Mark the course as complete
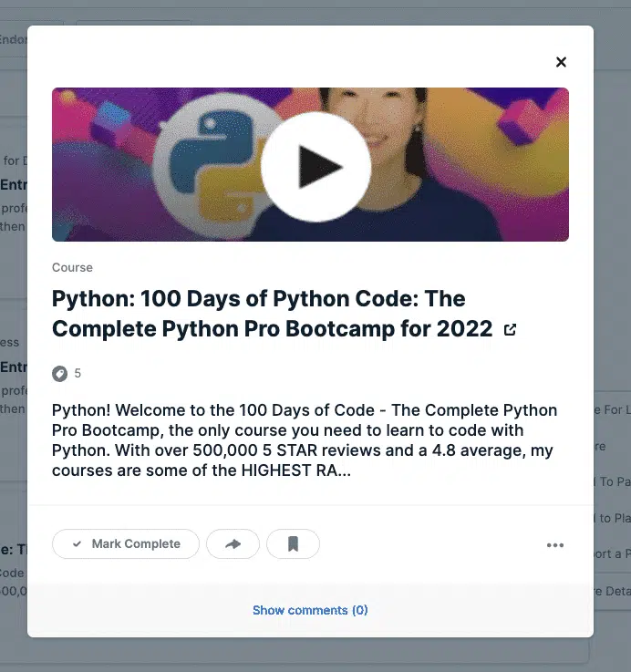The width and height of the screenshot is (631, 672). click(x=126, y=543)
